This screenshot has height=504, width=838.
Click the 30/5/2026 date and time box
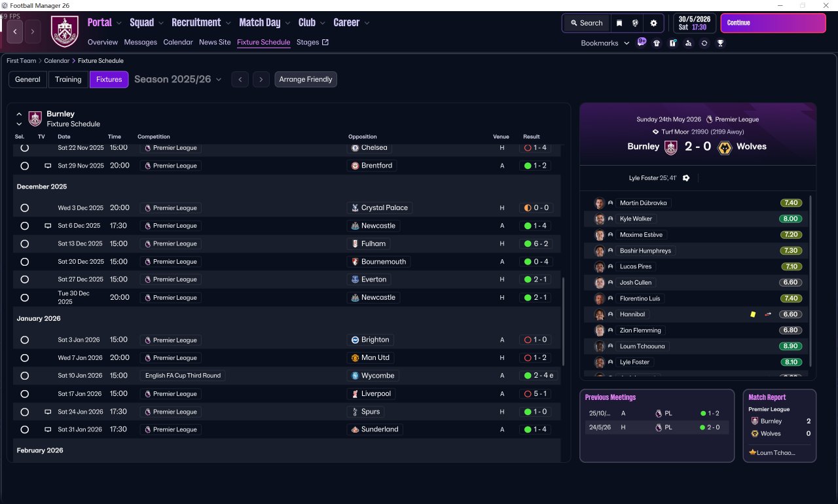point(695,23)
